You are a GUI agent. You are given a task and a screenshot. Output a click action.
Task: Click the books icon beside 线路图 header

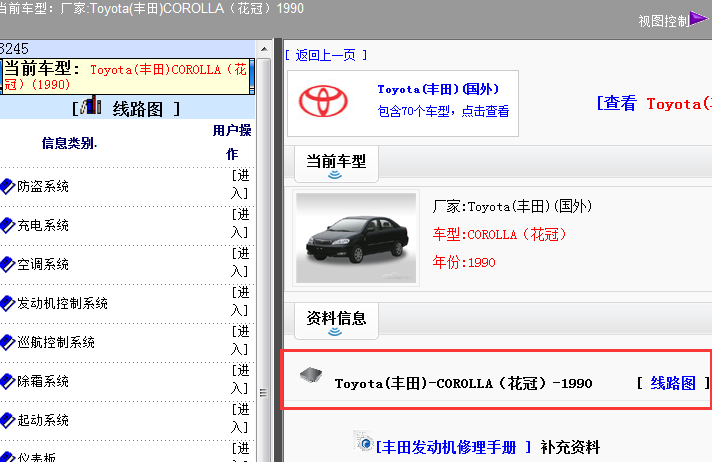pyautogui.click(x=91, y=105)
